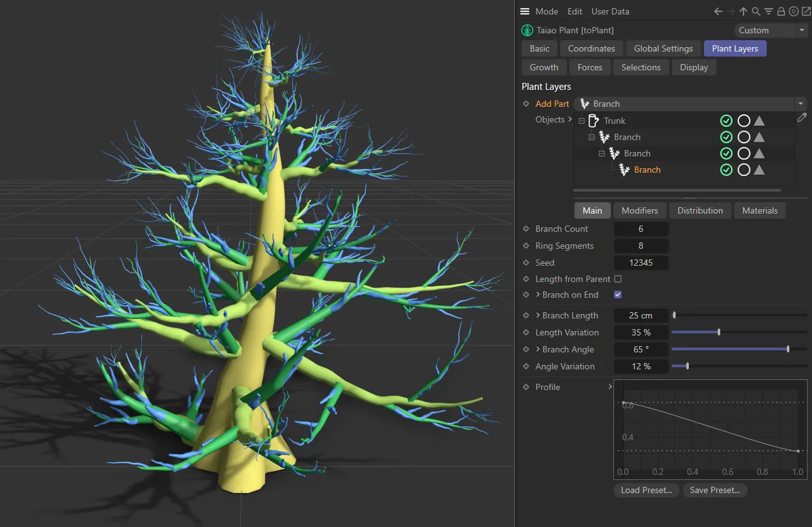Open attribute manager in new window icon
Screen dimensions: 812x527
click(x=806, y=11)
